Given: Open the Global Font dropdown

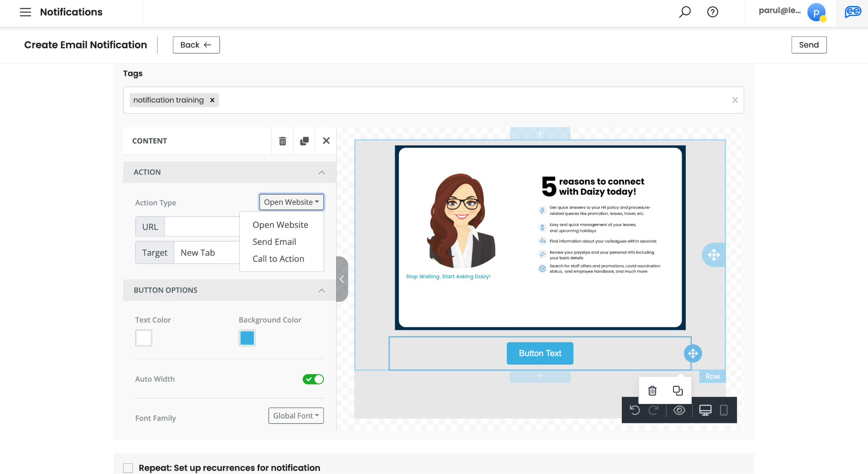Looking at the screenshot, I should coord(296,415).
